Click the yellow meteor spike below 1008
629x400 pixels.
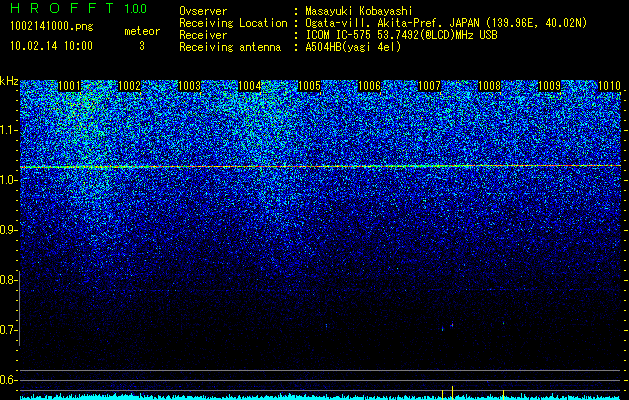503,394
